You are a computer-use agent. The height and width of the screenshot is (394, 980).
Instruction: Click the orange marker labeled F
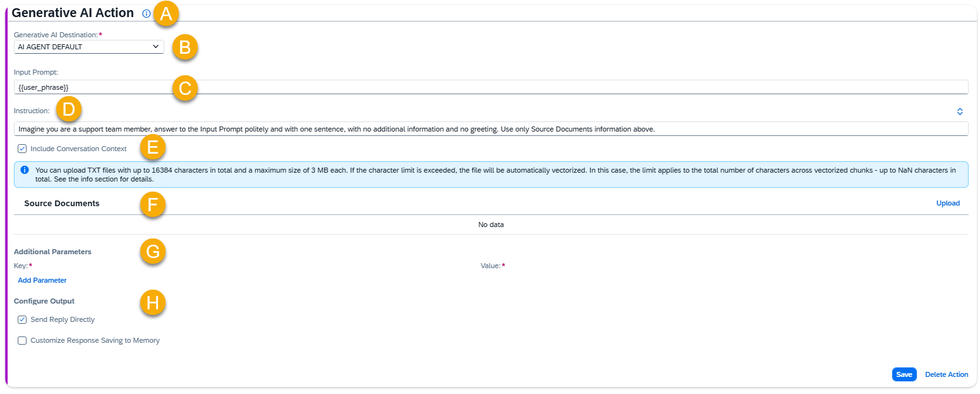pyautogui.click(x=152, y=206)
